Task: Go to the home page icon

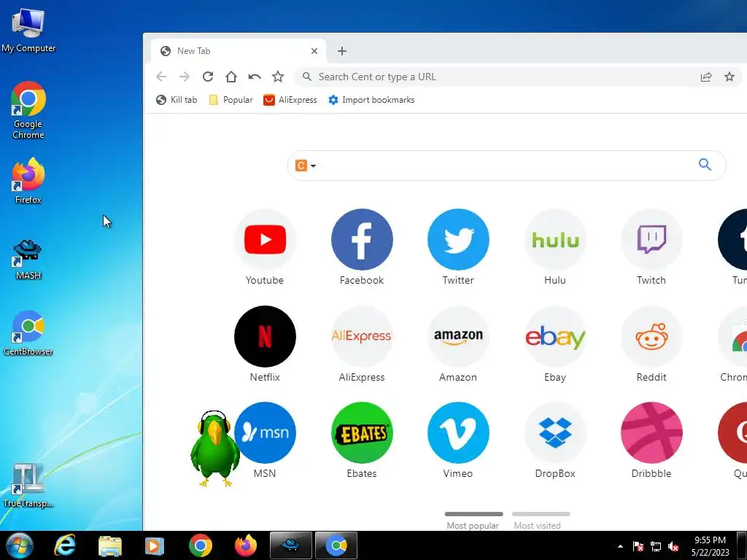Action: [x=231, y=77]
